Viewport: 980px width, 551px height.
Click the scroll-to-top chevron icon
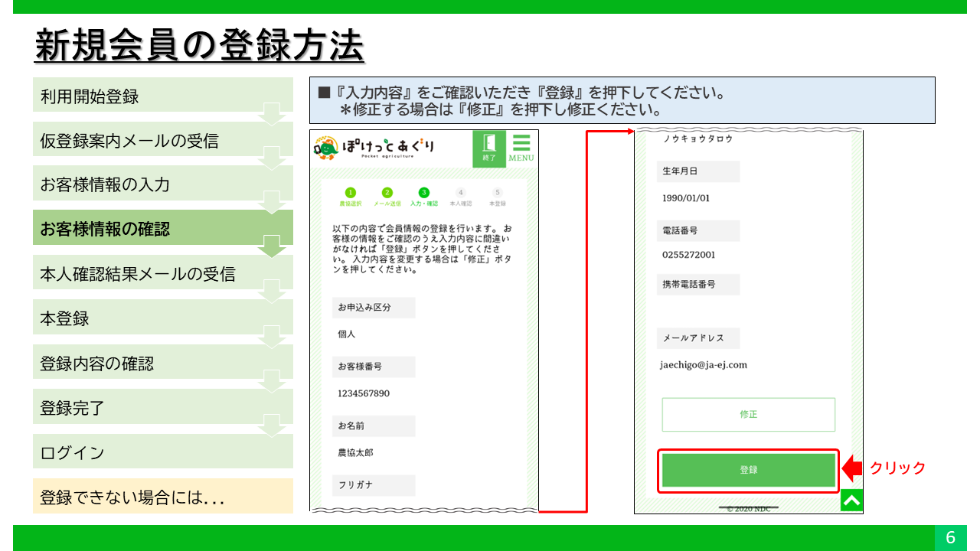click(x=851, y=500)
